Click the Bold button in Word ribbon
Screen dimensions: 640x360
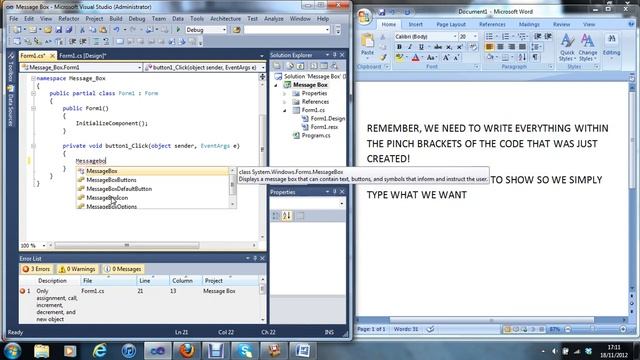click(399, 47)
